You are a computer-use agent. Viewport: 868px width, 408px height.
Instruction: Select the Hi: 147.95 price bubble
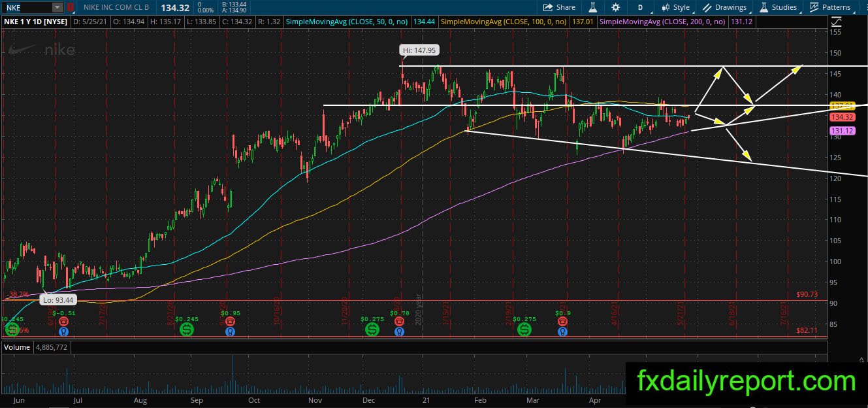pos(418,49)
